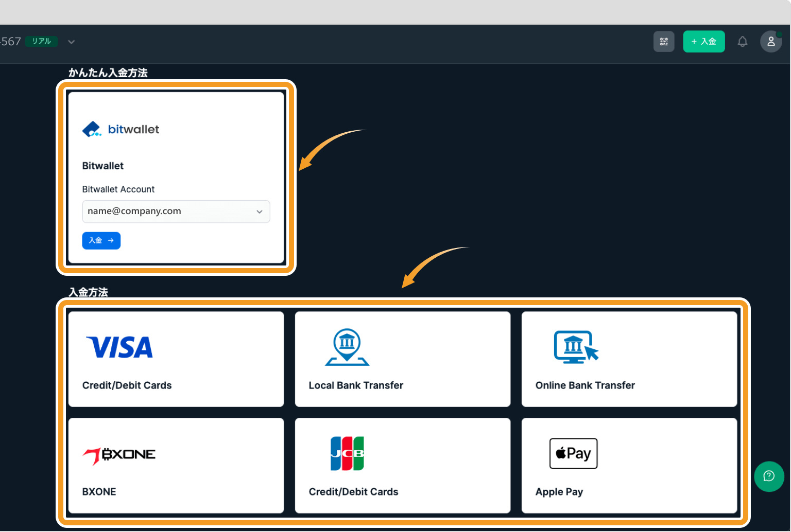The height and width of the screenshot is (532, 791).
Task: Choose the Online Bank Transfer label
Action: pyautogui.click(x=585, y=385)
